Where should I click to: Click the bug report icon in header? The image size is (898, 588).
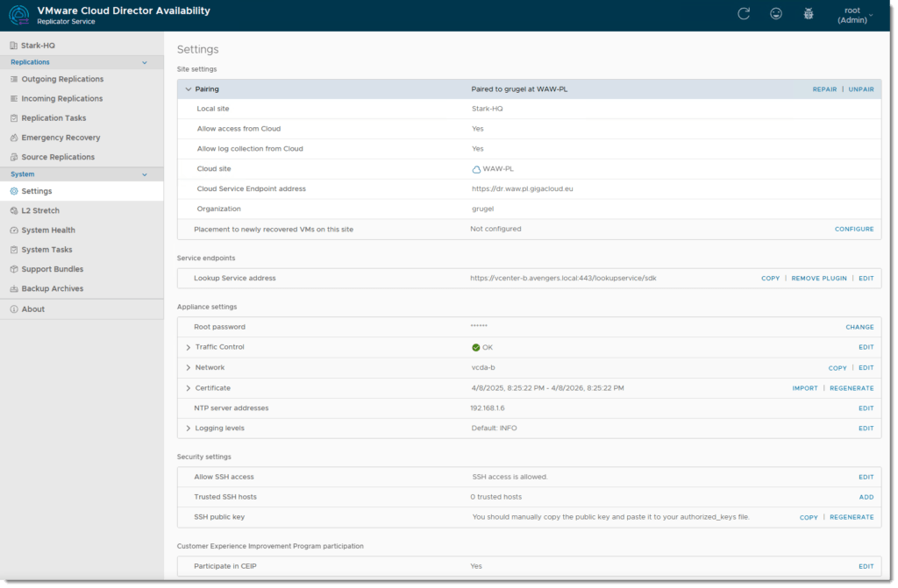pos(809,14)
